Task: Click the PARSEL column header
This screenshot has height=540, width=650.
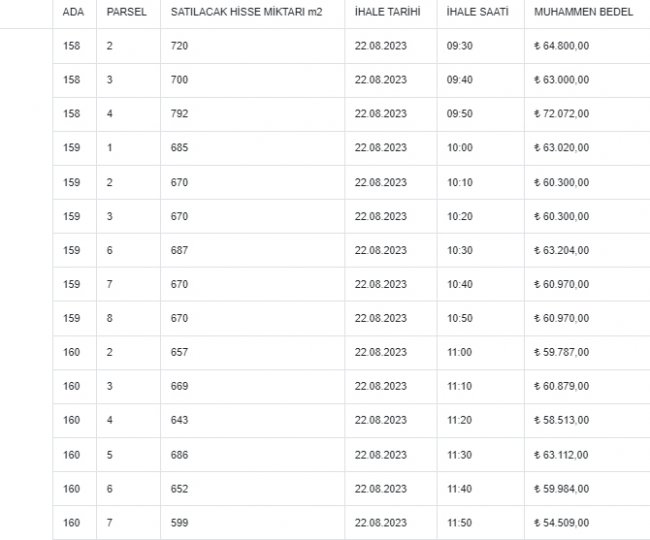Action: pyautogui.click(x=127, y=13)
